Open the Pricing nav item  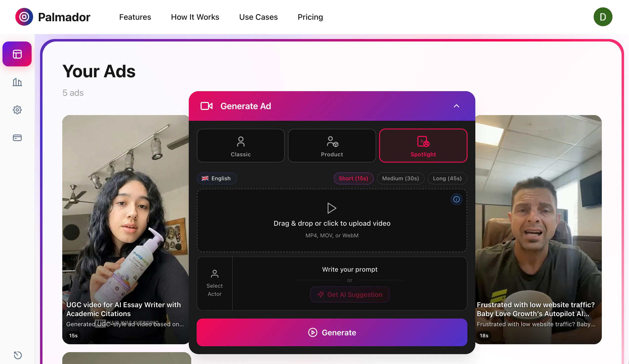[310, 17]
